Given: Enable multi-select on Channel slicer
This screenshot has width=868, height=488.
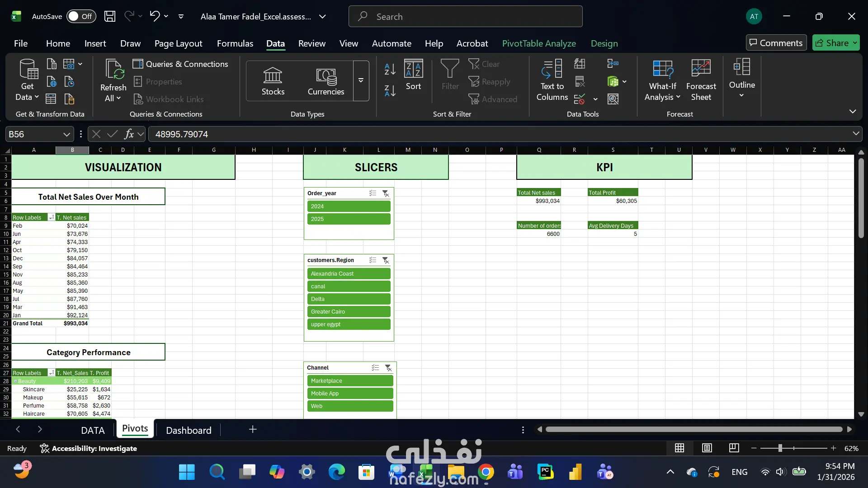Looking at the screenshot, I should pos(375,368).
